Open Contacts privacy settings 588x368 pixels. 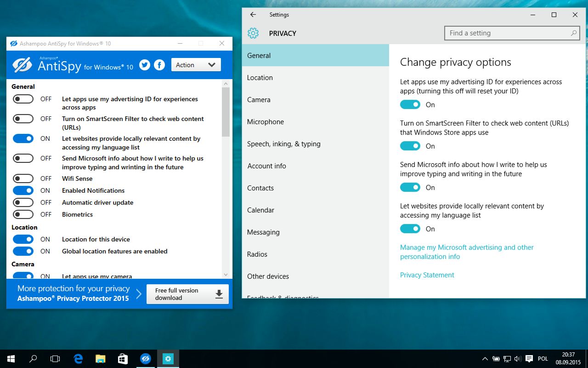tap(316, 188)
